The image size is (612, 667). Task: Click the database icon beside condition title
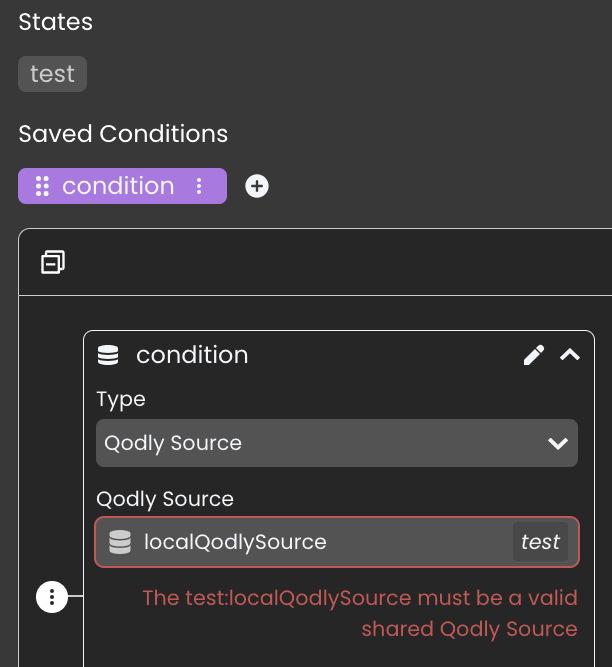(x=108, y=355)
